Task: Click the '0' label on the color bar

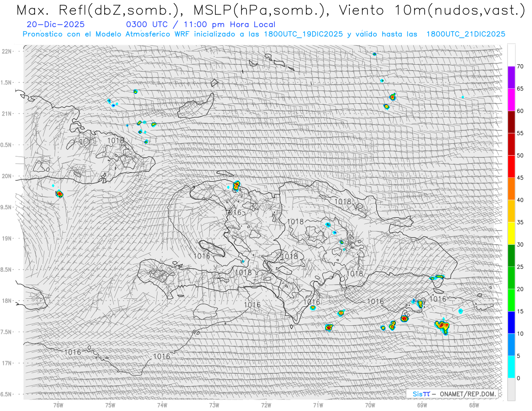Action: [x=518, y=378]
